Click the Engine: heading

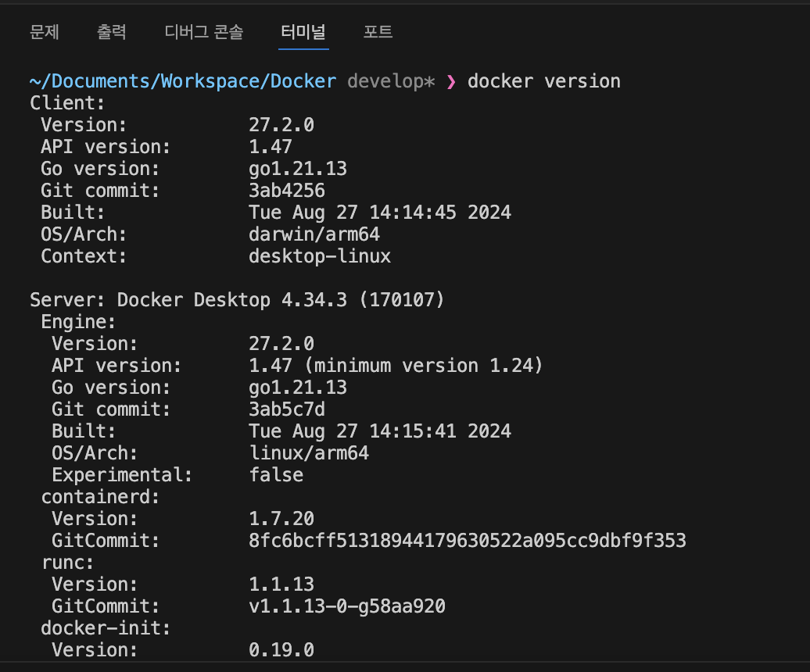pyautogui.click(x=78, y=322)
